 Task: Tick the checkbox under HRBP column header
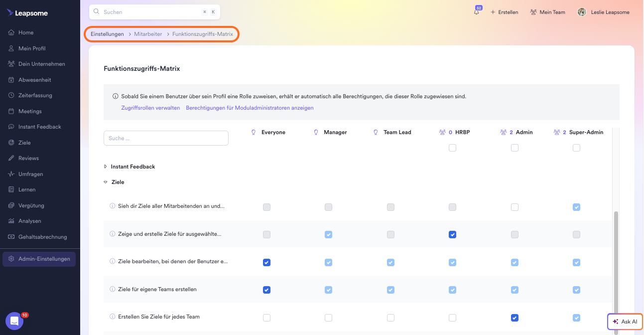(x=452, y=148)
